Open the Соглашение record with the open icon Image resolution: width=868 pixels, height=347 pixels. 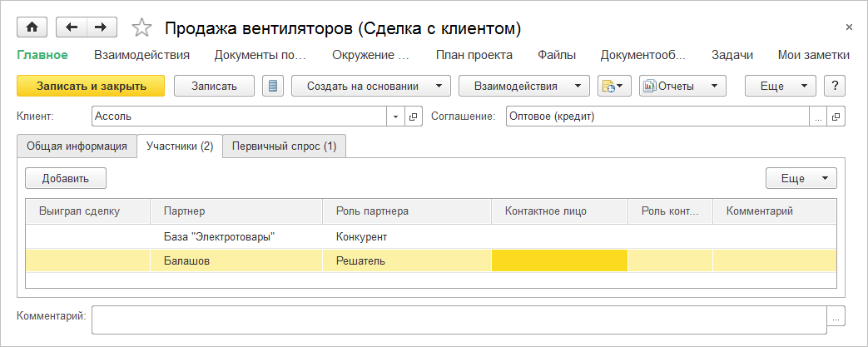pos(836,116)
